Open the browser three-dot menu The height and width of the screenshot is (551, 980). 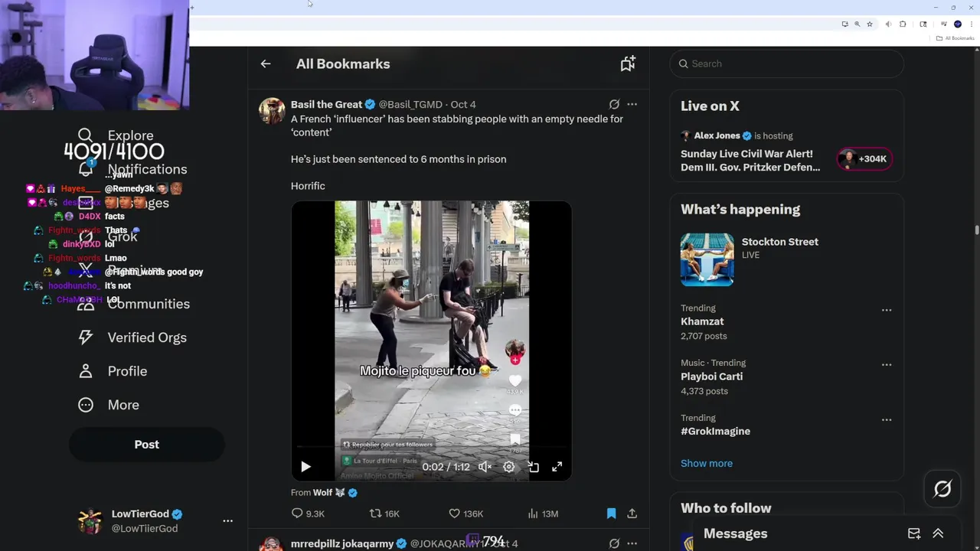pos(971,24)
